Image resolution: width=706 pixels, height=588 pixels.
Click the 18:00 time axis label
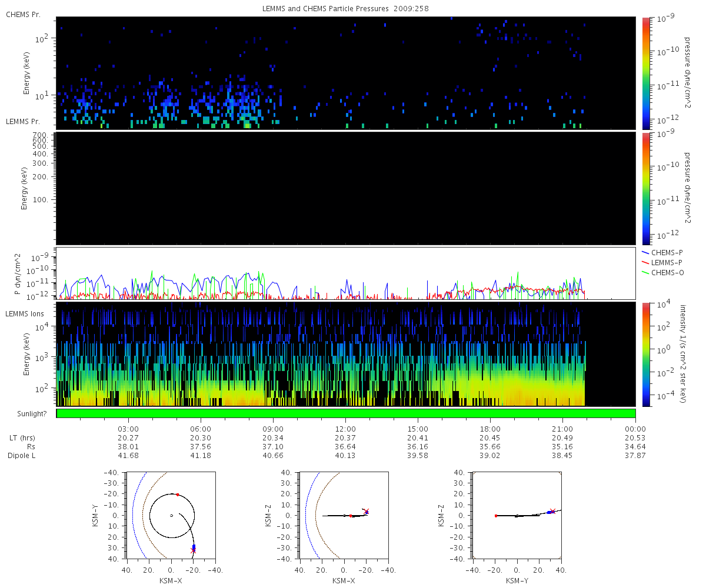[490, 429]
